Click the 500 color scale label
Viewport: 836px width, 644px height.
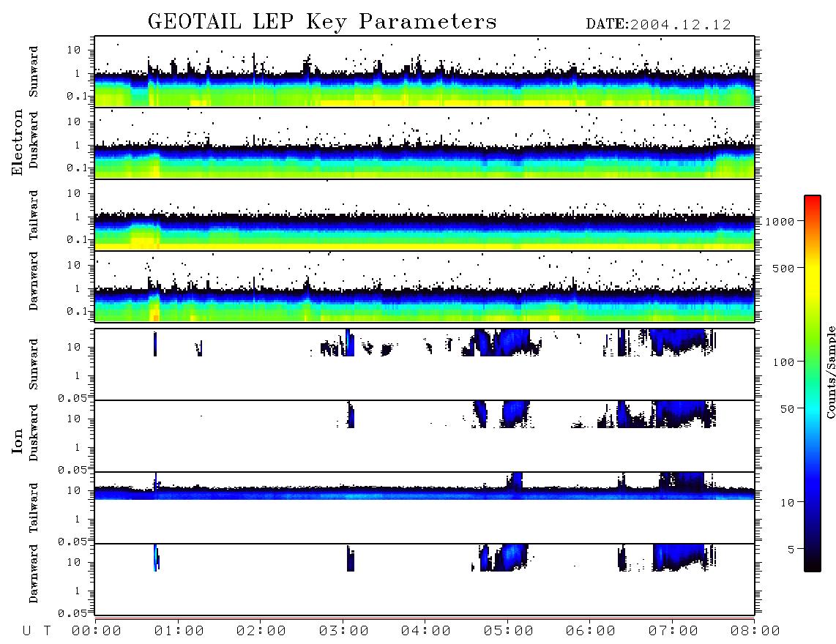[x=784, y=269]
